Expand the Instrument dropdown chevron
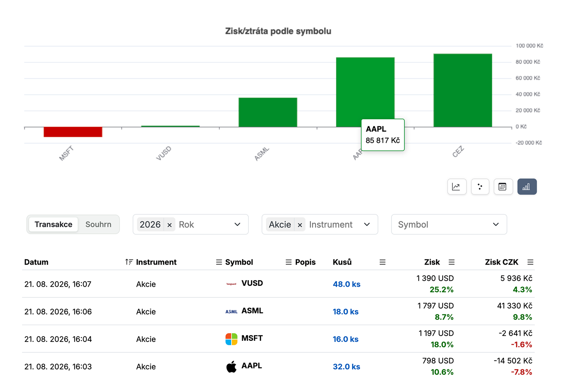This screenshot has width=563, height=392. tap(367, 225)
